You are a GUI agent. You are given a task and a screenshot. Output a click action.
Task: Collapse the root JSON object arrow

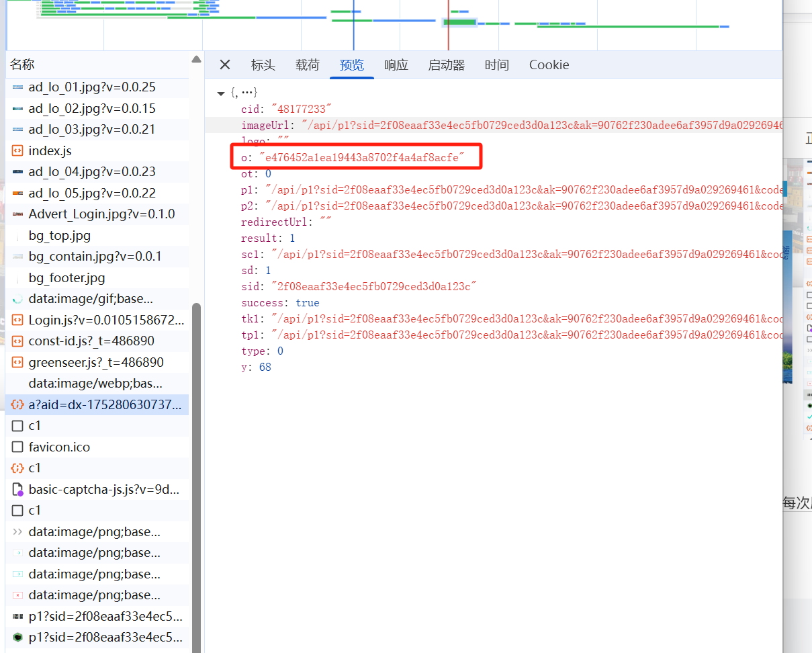coord(221,93)
